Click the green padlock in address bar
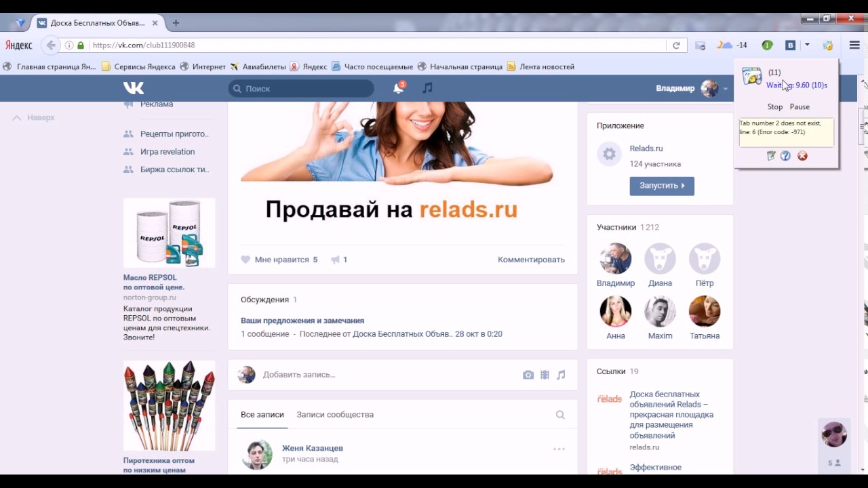868x488 pixels. pos(81,45)
